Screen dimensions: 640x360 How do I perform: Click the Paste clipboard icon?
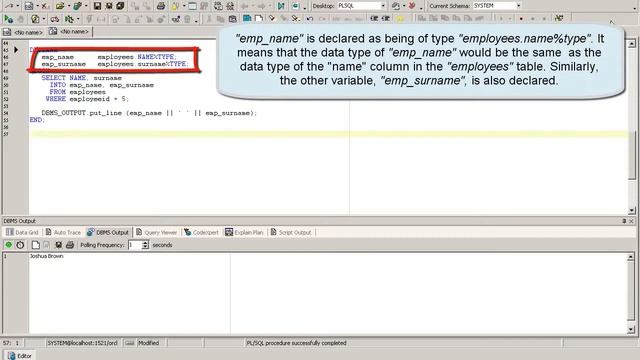pyautogui.click(x=232, y=19)
